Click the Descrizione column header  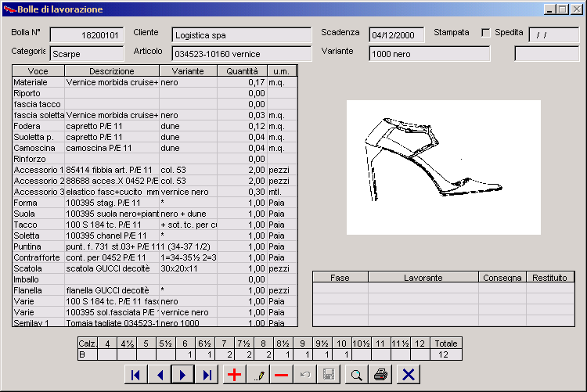(x=112, y=71)
